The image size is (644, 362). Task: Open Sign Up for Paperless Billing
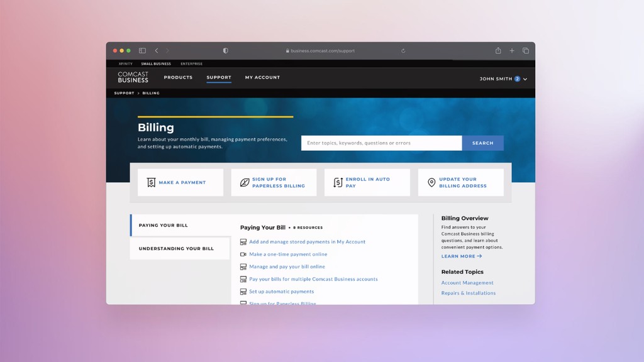pos(274,182)
